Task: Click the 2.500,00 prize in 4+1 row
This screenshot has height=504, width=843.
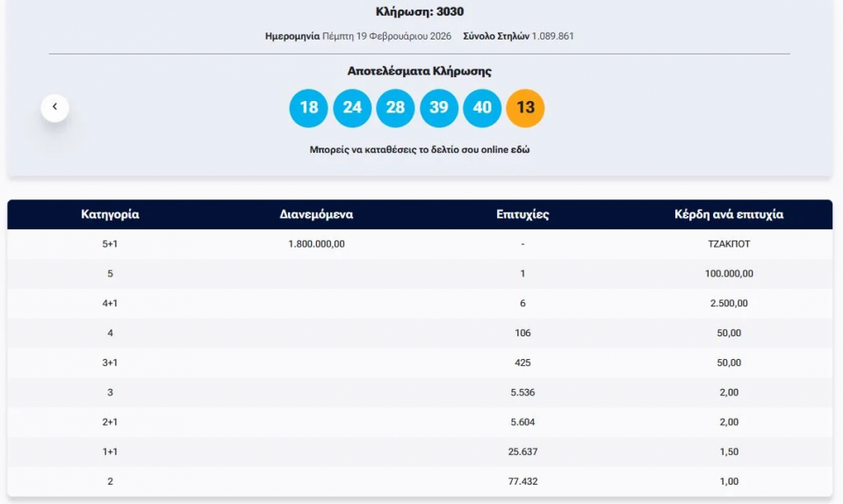Action: [x=728, y=304]
